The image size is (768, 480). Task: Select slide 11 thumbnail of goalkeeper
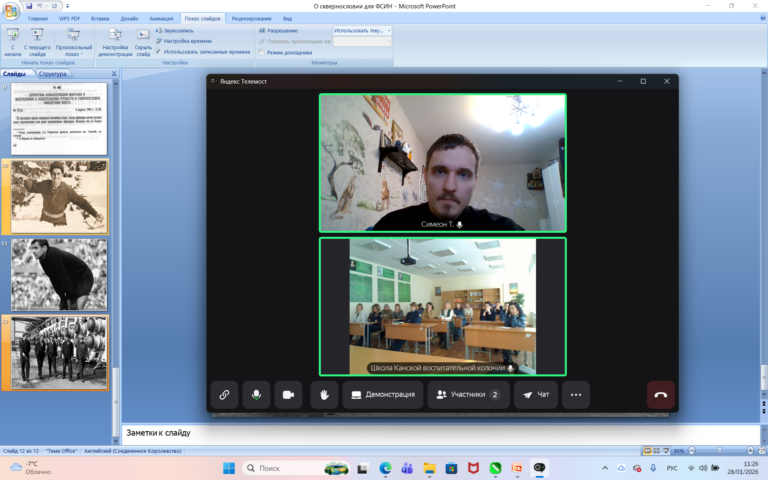(59, 275)
